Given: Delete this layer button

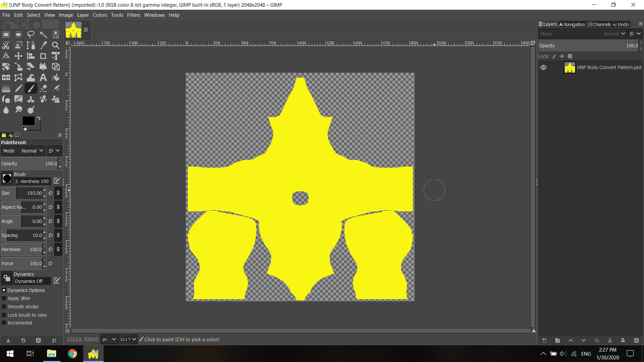Looking at the screenshot, I should tap(636, 341).
